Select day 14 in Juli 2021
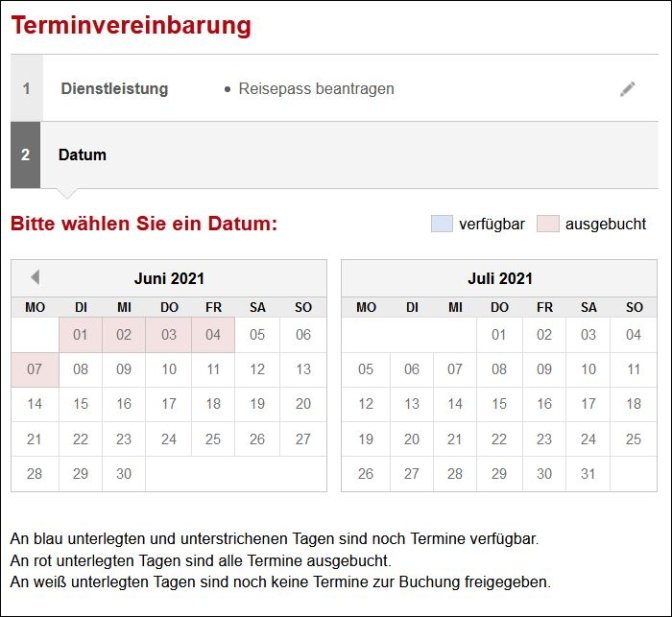 (x=455, y=404)
